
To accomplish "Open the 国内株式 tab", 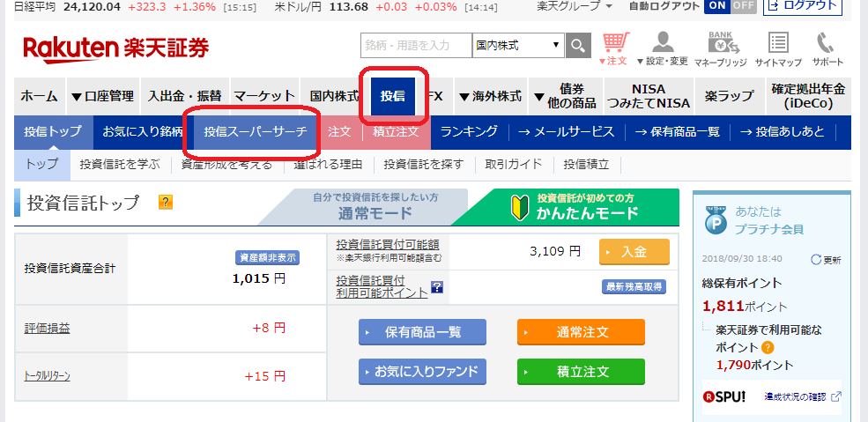I will tap(334, 96).
